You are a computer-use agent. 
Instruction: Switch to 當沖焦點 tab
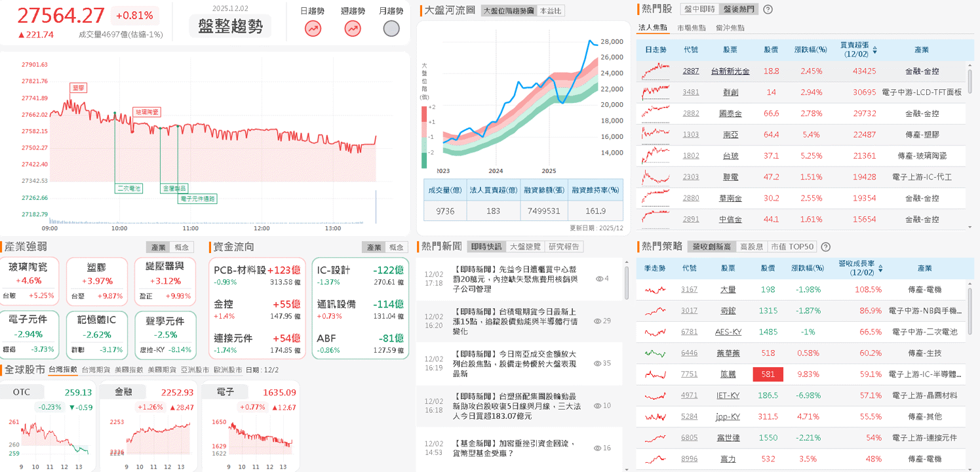coord(730,28)
